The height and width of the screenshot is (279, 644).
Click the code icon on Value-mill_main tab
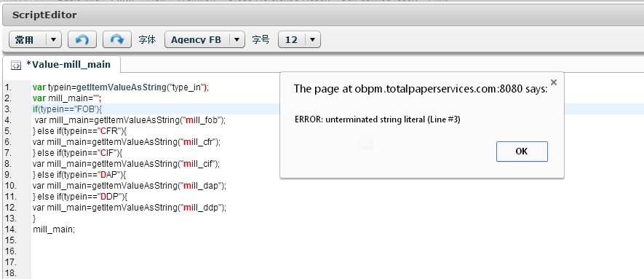pos(15,66)
